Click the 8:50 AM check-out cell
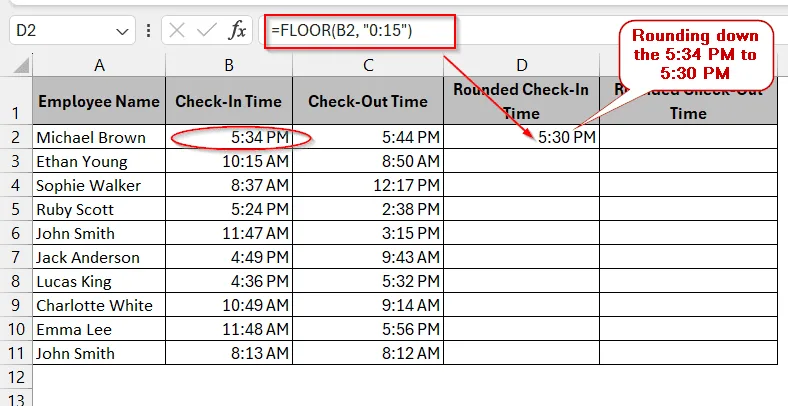 [x=368, y=161]
